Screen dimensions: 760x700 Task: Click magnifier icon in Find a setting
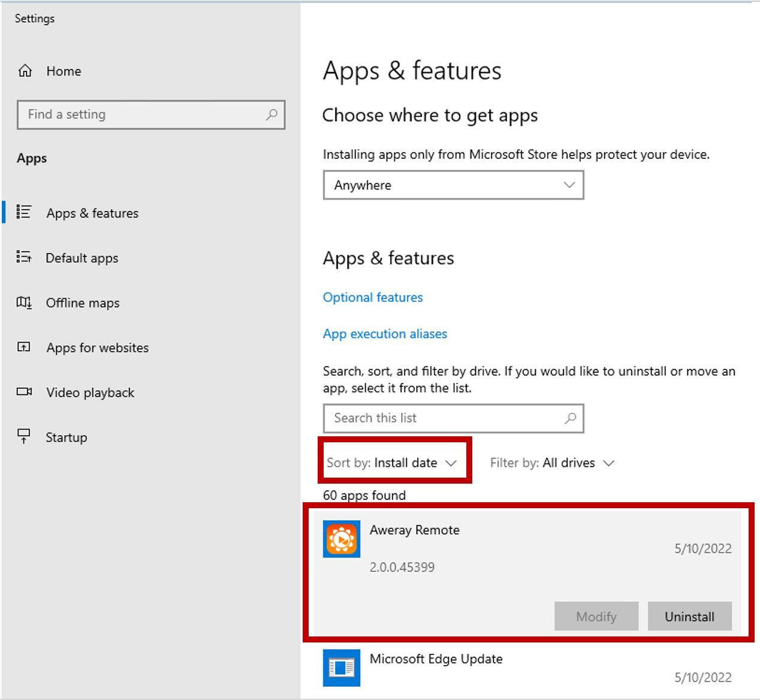tap(272, 114)
